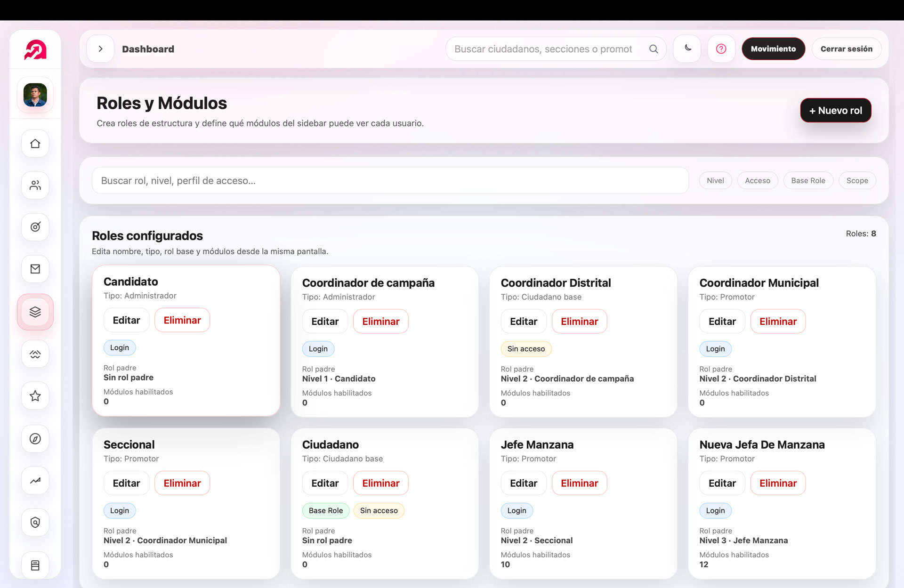
Task: Edit the Ciudadano role
Action: pos(325,483)
